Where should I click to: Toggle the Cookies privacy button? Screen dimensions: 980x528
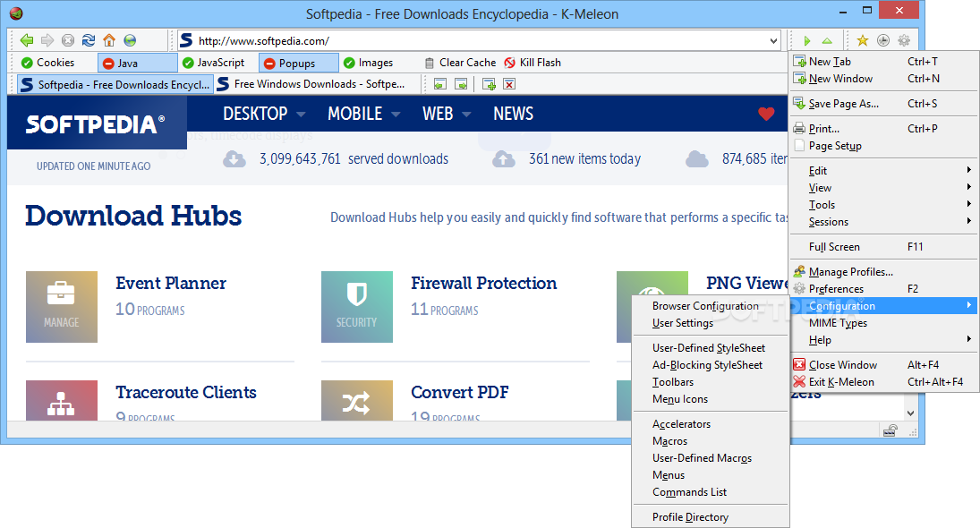click(48, 63)
